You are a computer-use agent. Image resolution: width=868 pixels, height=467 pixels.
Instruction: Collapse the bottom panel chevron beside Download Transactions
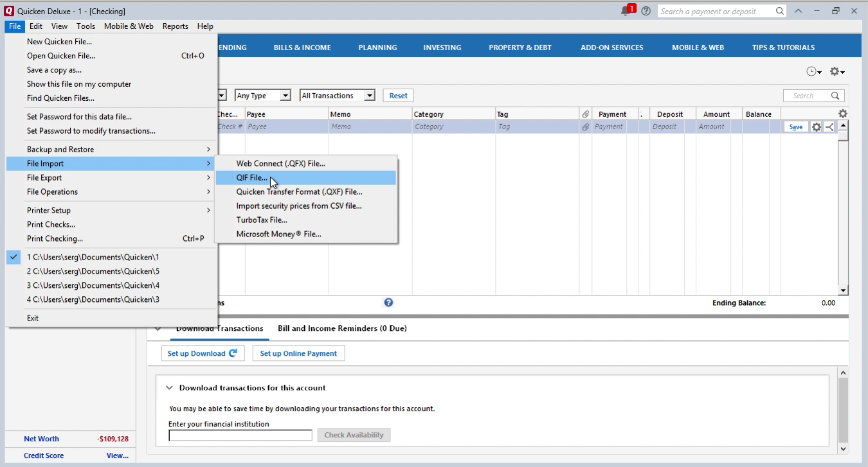click(158, 328)
